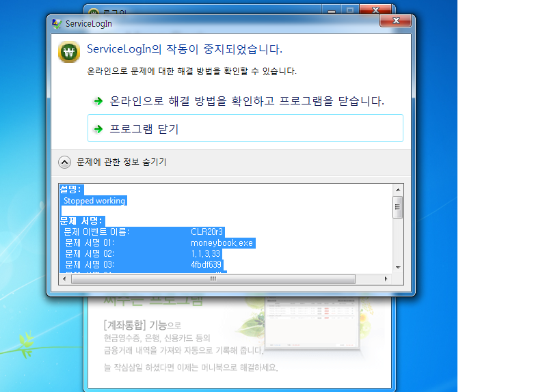Close the ServiceLogIn error dialog
Screen dimensions: 560x392
click(396, 20)
